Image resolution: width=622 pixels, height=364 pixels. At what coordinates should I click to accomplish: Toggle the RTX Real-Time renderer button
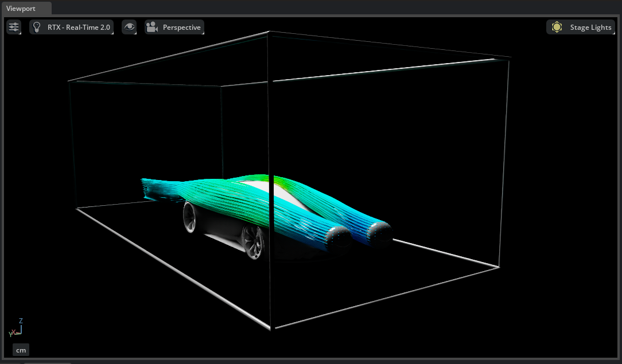[x=72, y=26]
